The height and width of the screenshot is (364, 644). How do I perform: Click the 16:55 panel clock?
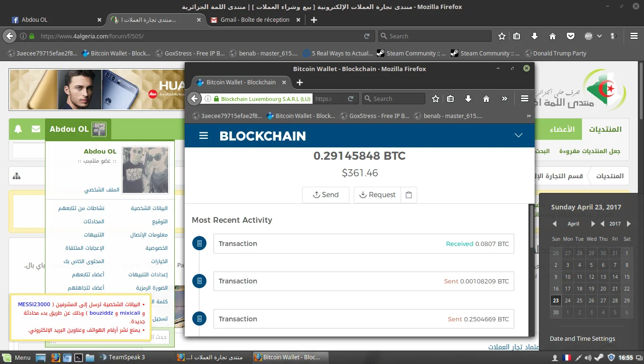626,357
